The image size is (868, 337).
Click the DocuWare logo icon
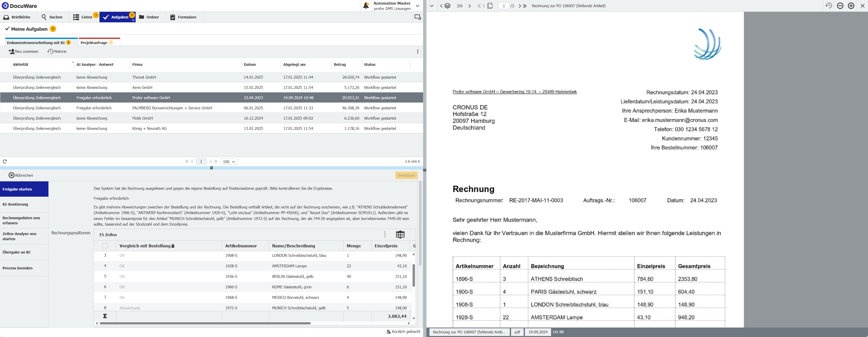[5, 6]
